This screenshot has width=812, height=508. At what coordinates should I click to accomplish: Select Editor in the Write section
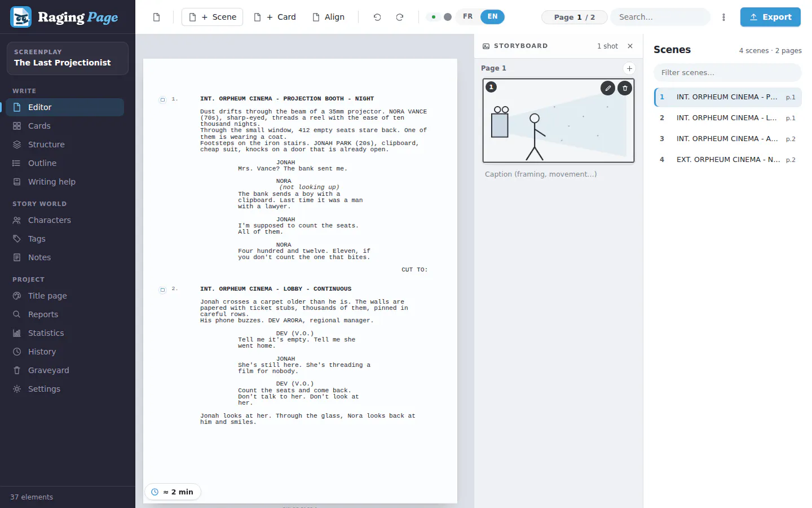pyautogui.click(x=65, y=107)
